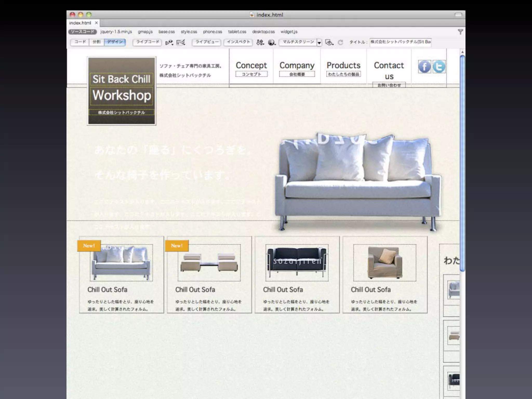This screenshot has height=399, width=532.
Task: Select the index.html document tab
Action: [x=80, y=23]
